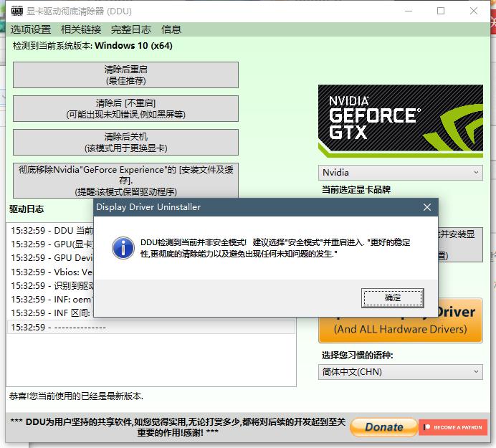Select the 15:32:59 dashed line log row
Viewport: 496px width, 448px height.
(151, 327)
